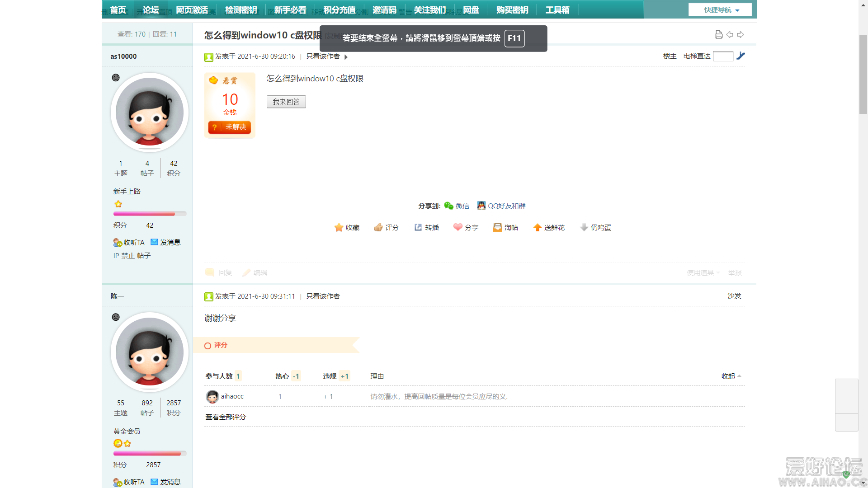Click the print page icon
Screen dimensions: 868x488
click(718, 34)
